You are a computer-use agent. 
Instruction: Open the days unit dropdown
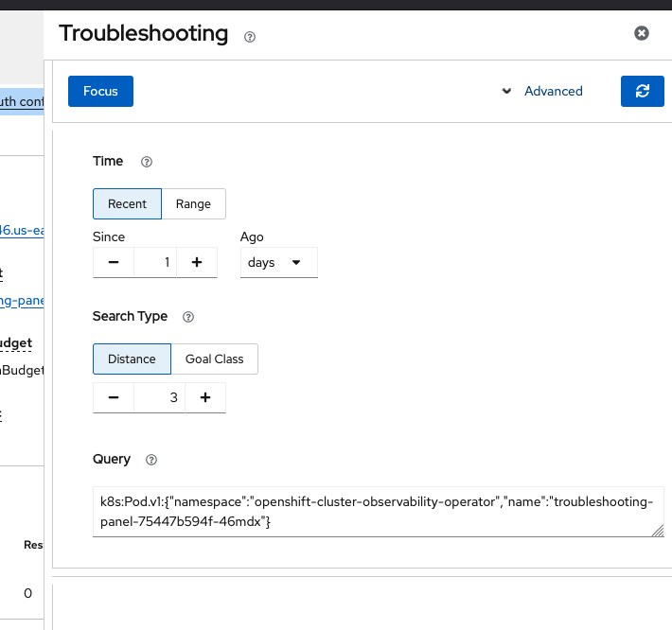click(x=279, y=262)
